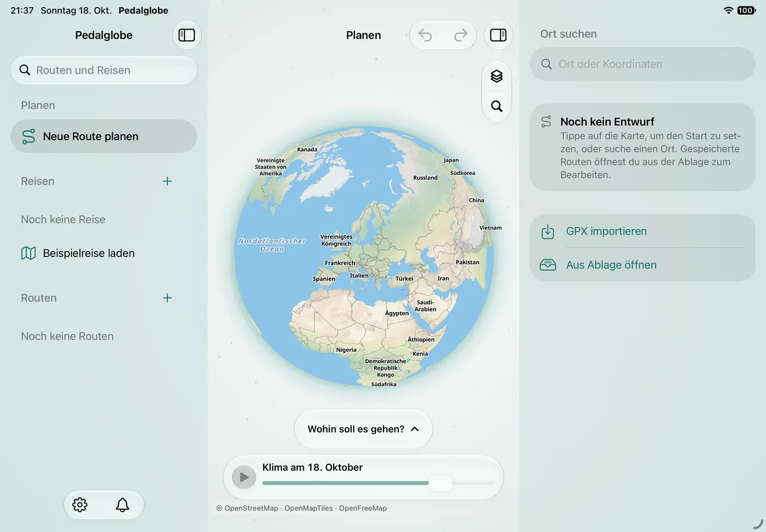The image size is (766, 532).
Task: Tap Spanien label on the globe
Action: (x=324, y=279)
